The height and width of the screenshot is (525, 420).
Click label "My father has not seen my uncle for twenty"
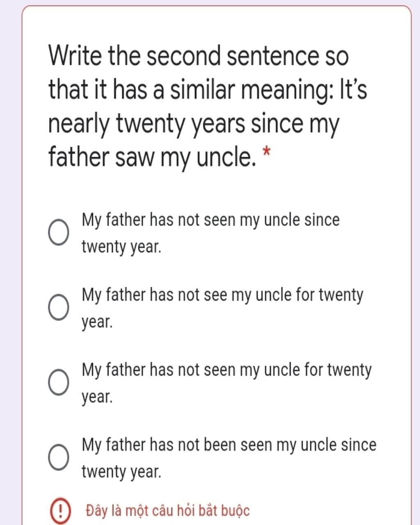click(226, 370)
